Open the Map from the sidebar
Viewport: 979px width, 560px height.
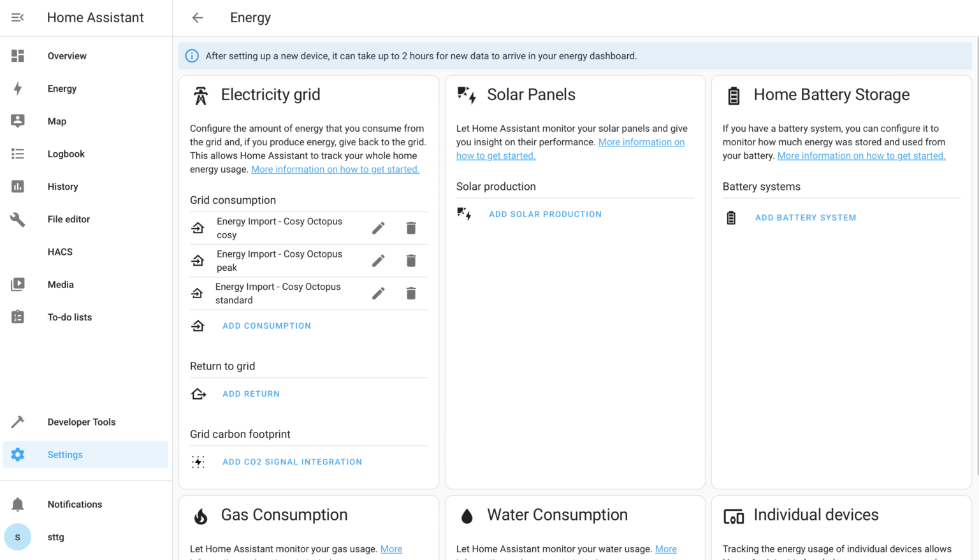tap(17, 121)
